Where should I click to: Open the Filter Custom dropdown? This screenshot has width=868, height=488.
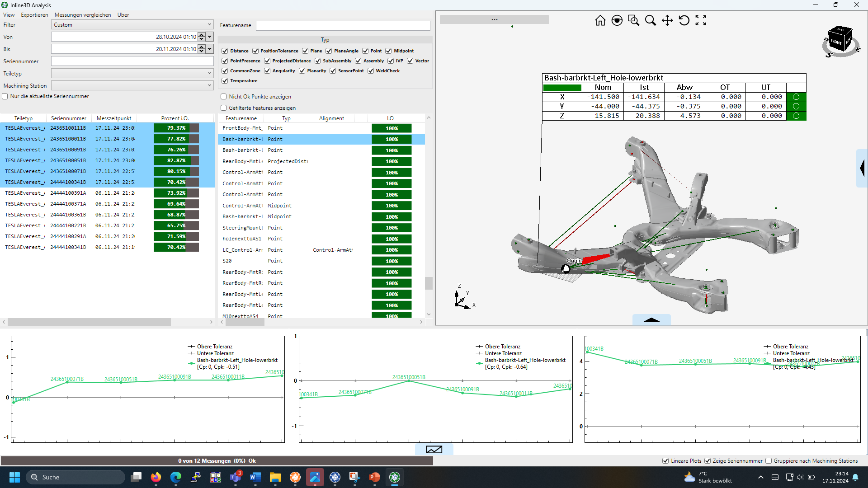132,25
